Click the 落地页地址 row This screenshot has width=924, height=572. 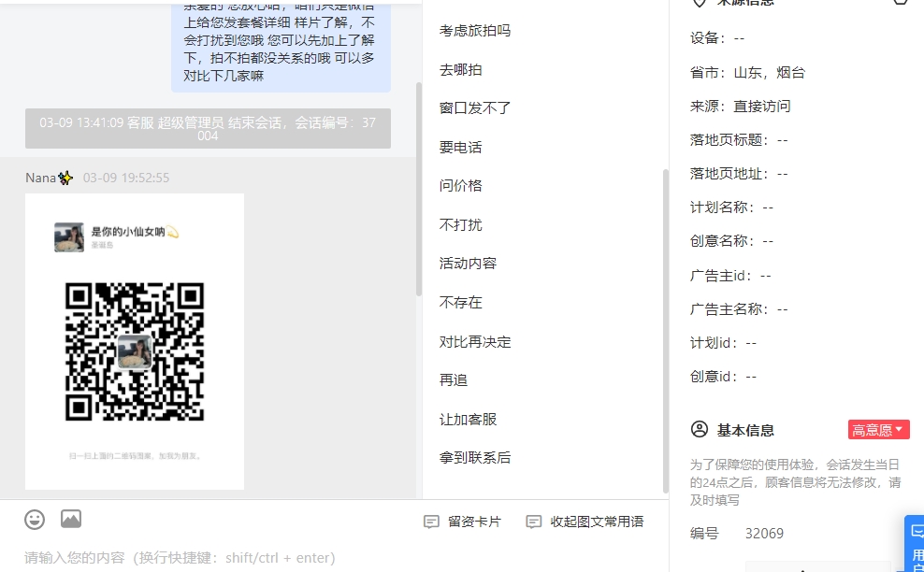tap(739, 173)
